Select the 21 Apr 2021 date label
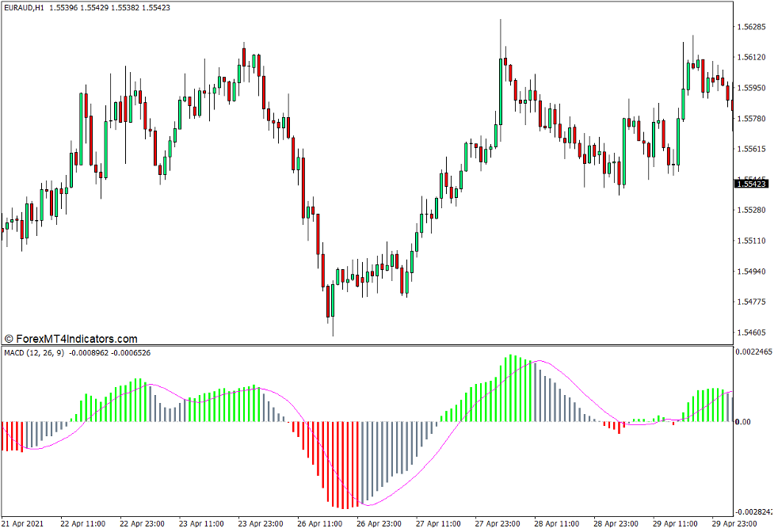 pyautogui.click(x=25, y=524)
